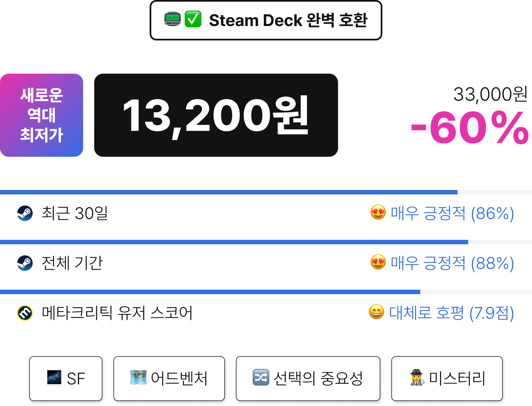The width and height of the screenshot is (532, 406).
Task: Open the 매우 긍정적 (88%) review link
Action: (x=452, y=263)
